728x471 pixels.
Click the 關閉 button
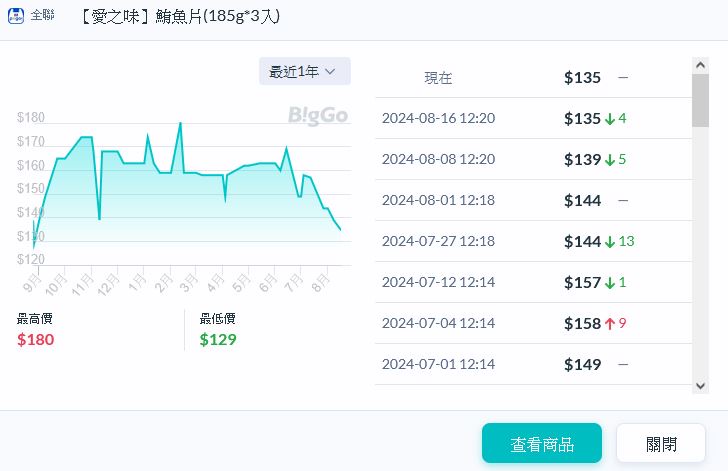pyautogui.click(x=661, y=443)
